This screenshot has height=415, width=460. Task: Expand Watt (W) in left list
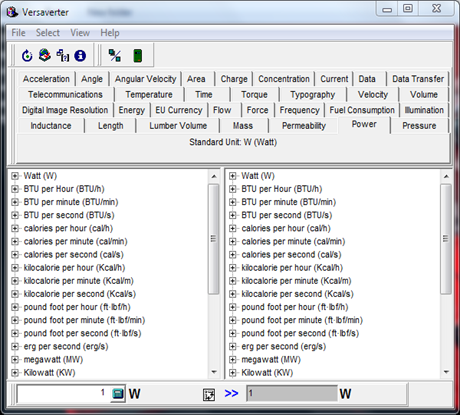(x=15, y=176)
